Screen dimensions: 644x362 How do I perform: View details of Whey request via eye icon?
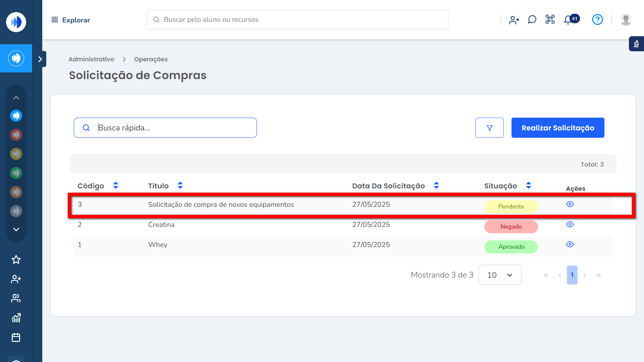coord(570,244)
